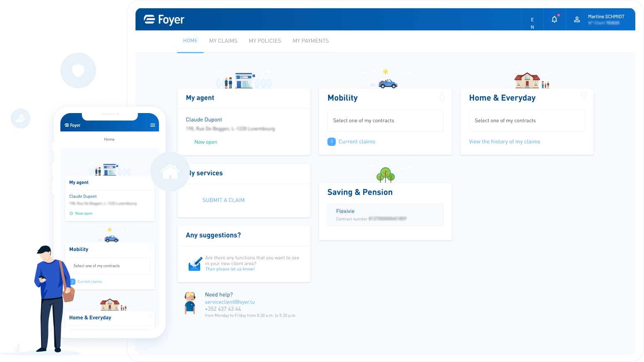Image resolution: width=644 pixels, height=362 pixels.
Task: Open View the history of my claims
Action: [x=505, y=142]
